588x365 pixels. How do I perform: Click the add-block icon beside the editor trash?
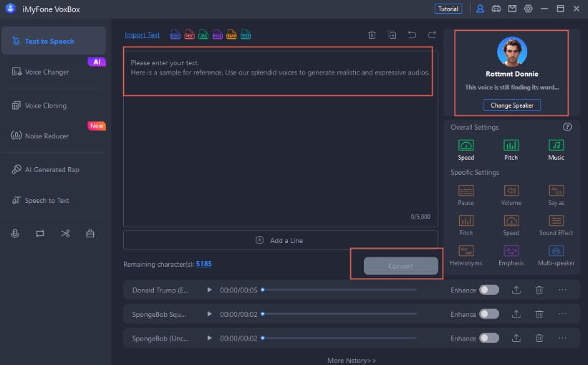pyautogui.click(x=392, y=35)
